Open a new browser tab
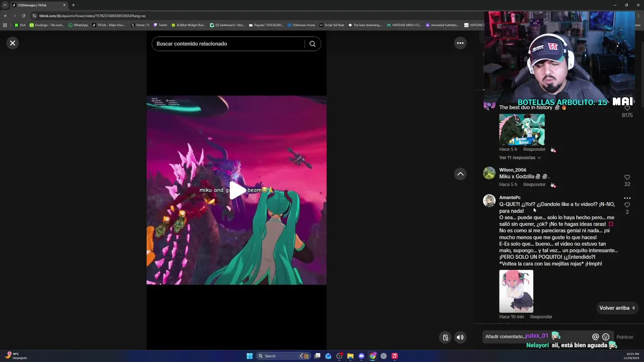This screenshot has height=362, width=644. (x=73, y=5)
